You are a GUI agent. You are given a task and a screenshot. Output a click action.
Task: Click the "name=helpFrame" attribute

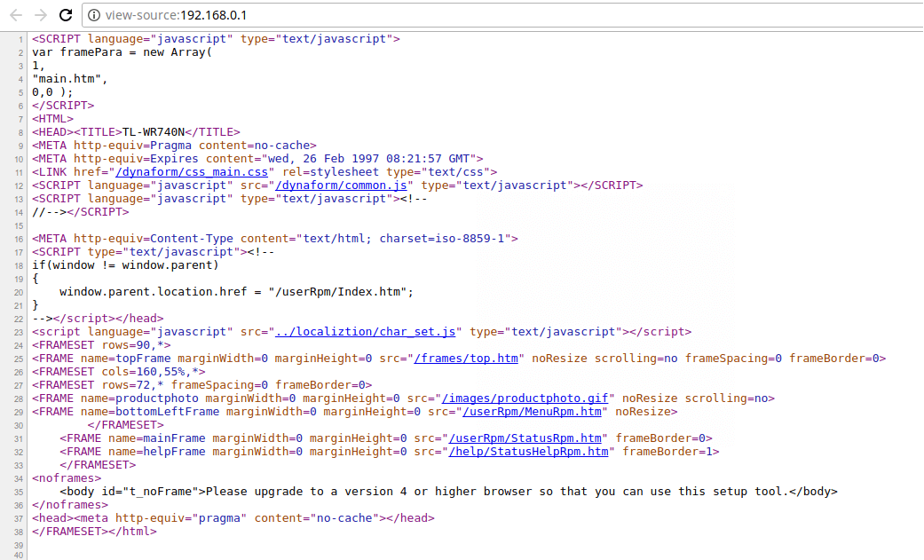tap(157, 452)
